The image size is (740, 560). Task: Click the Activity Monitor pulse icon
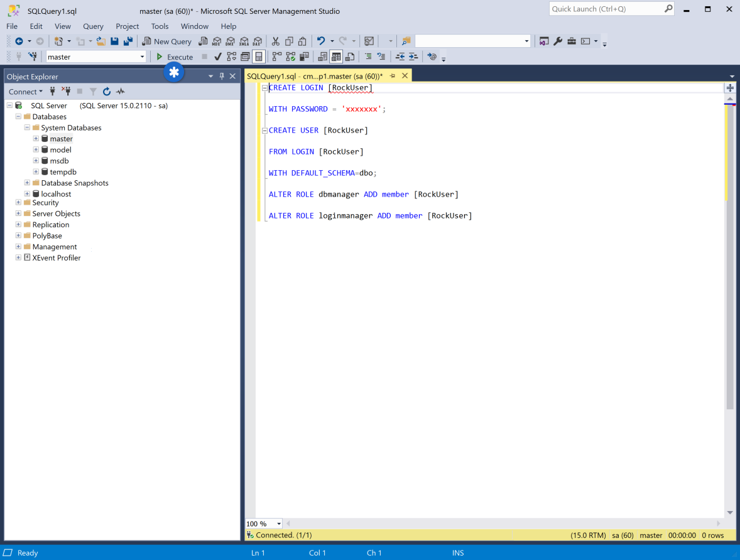tap(121, 92)
